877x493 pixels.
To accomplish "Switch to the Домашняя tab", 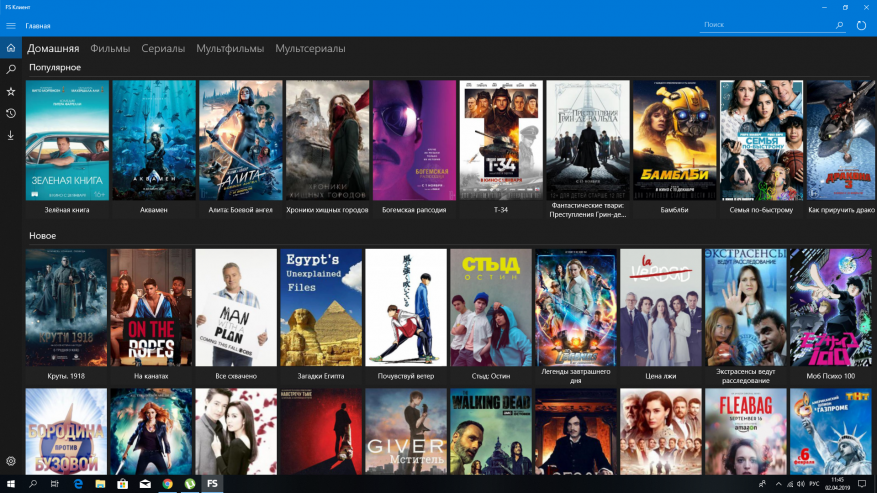I will [x=53, y=49].
